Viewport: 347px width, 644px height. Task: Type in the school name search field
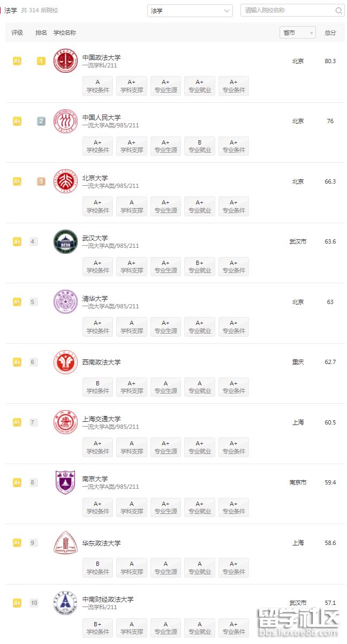pyautogui.click(x=286, y=11)
